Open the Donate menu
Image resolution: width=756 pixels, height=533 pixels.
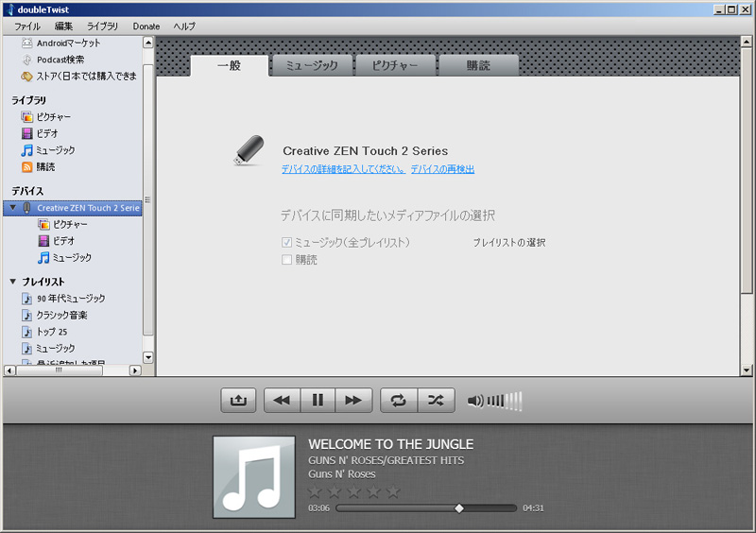(x=146, y=26)
